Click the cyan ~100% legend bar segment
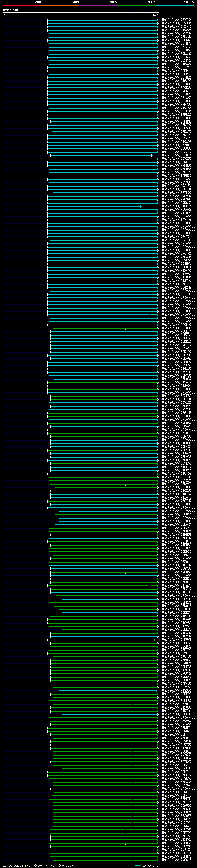The height and width of the screenshot is (868, 197). pyautogui.click(x=175, y=6)
